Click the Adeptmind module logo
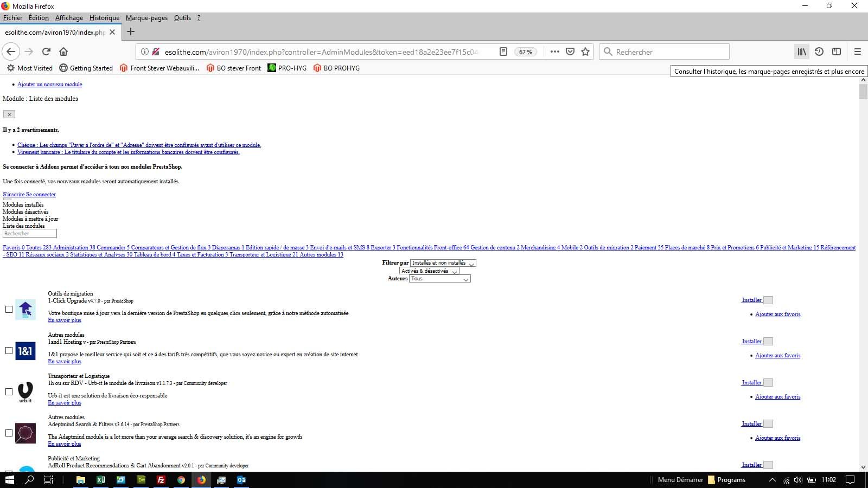Image resolution: width=868 pixels, height=488 pixels. (25, 433)
